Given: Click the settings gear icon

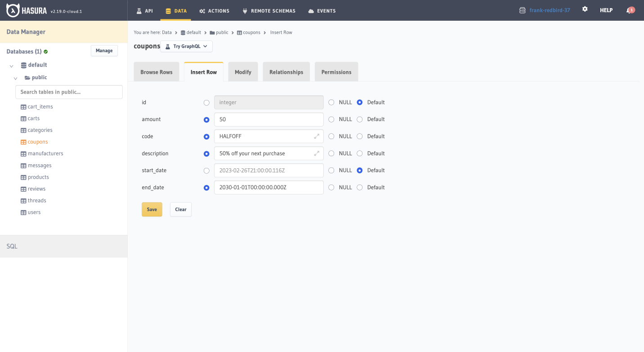Looking at the screenshot, I should (585, 9).
